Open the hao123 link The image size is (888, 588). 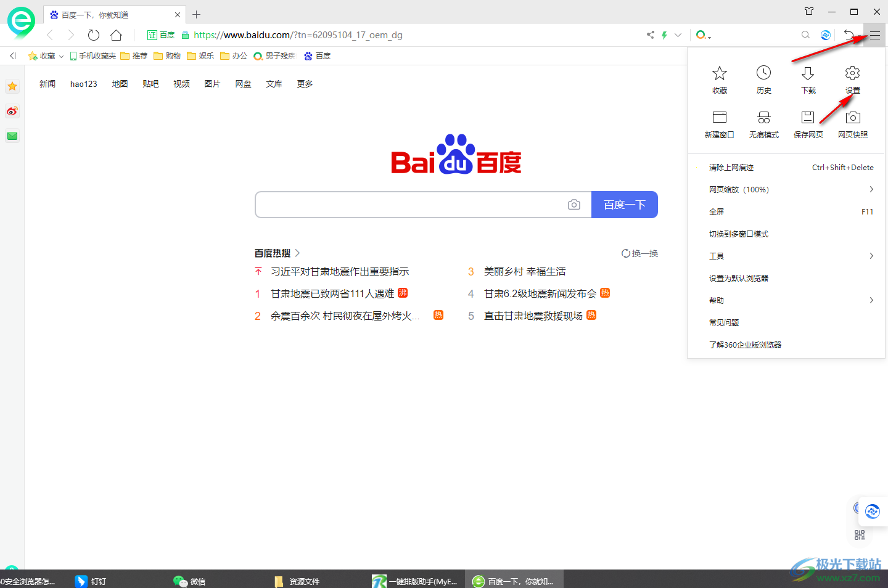[84, 84]
